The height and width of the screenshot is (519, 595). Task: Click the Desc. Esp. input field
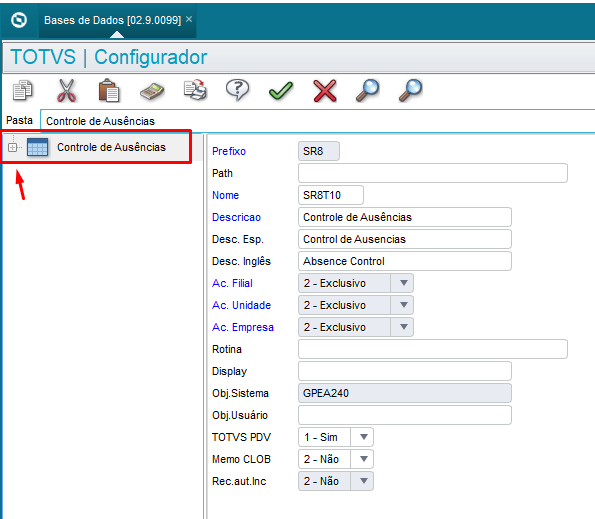pyautogui.click(x=405, y=239)
